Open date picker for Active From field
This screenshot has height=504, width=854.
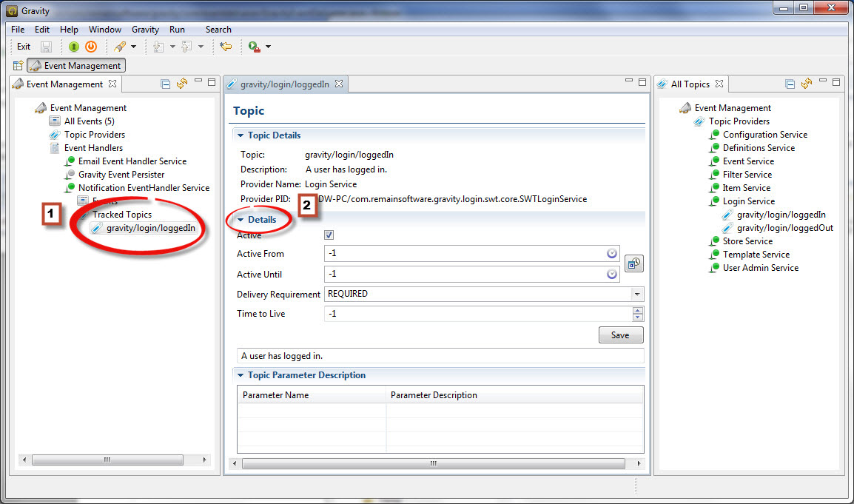[612, 254]
